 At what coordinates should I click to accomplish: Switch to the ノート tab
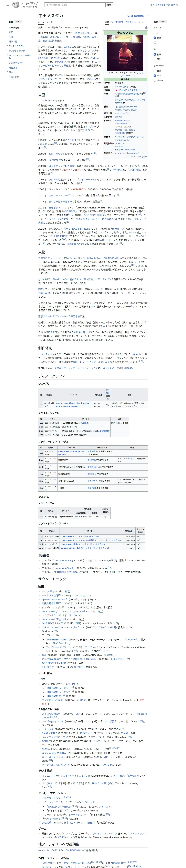(x=50, y=22)
